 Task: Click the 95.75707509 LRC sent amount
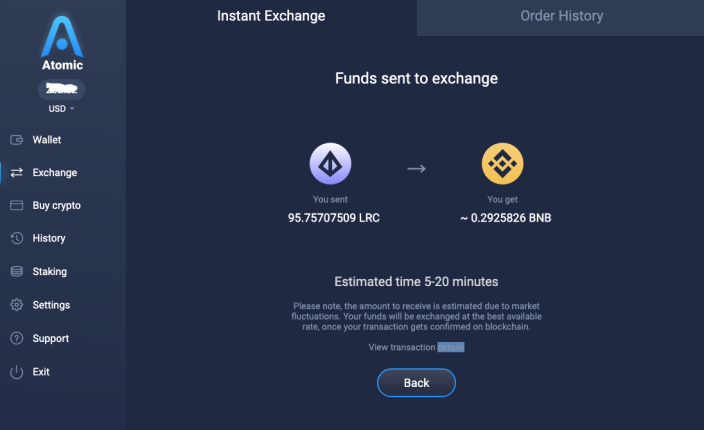tap(334, 218)
